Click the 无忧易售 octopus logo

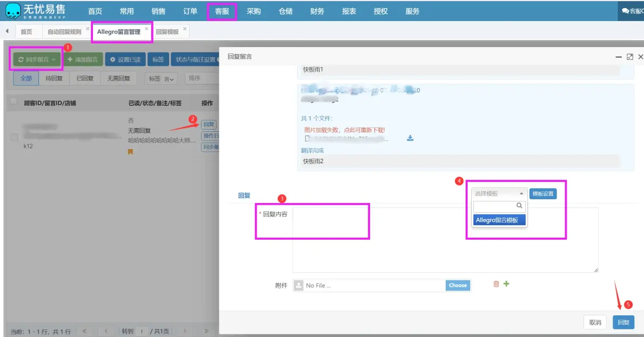tap(13, 11)
